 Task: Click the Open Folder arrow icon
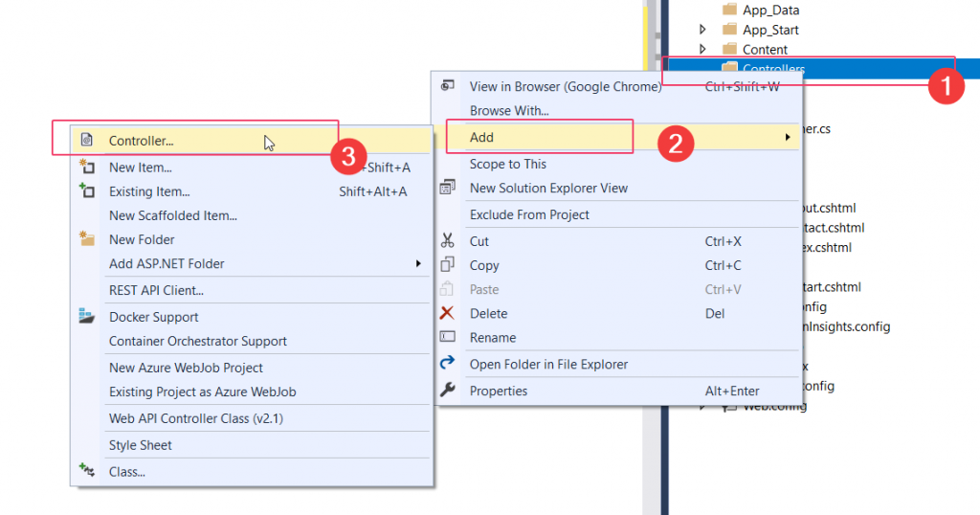(447, 364)
